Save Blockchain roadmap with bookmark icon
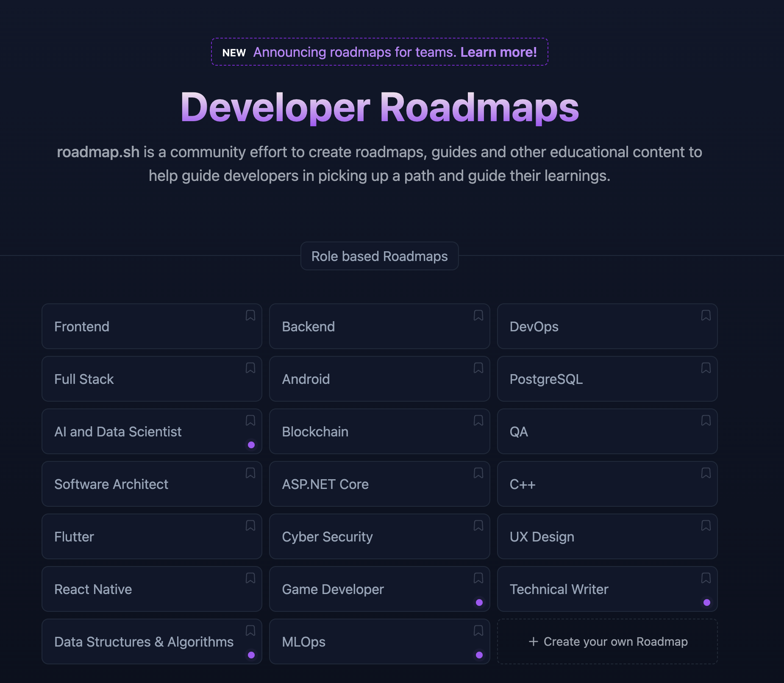This screenshot has height=683, width=784. click(x=478, y=420)
